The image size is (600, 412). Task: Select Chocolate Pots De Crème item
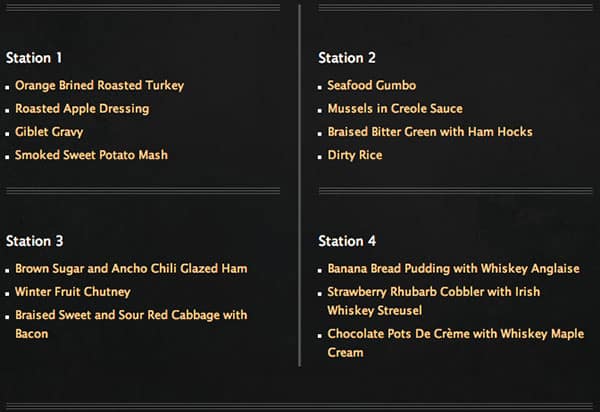pos(456,334)
